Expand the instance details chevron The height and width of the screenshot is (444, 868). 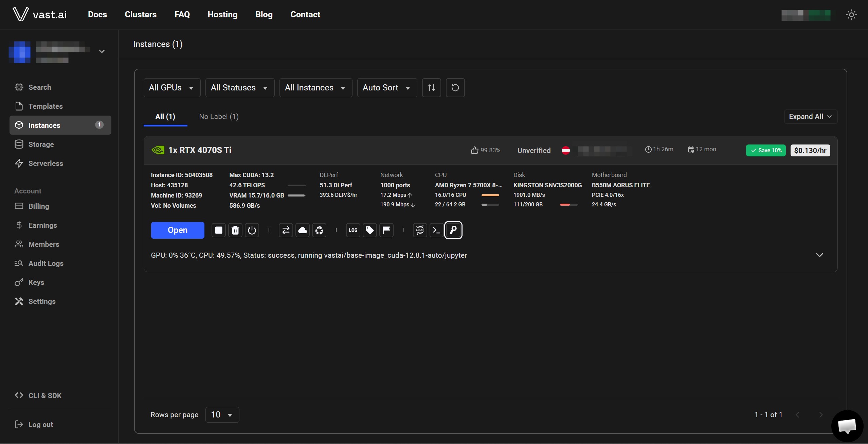pos(819,255)
